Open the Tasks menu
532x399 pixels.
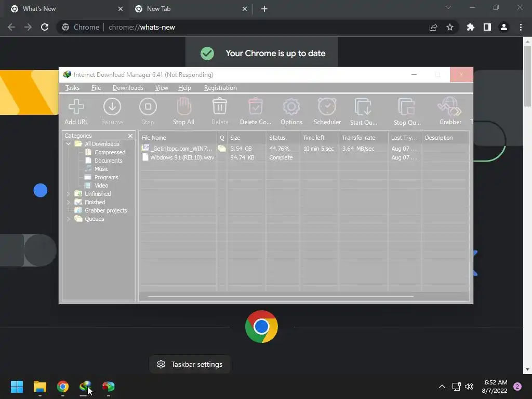pyautogui.click(x=72, y=88)
